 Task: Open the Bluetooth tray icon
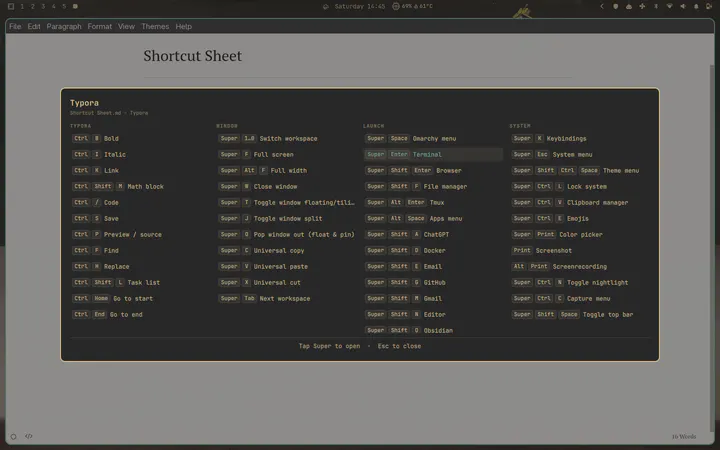(656, 6)
